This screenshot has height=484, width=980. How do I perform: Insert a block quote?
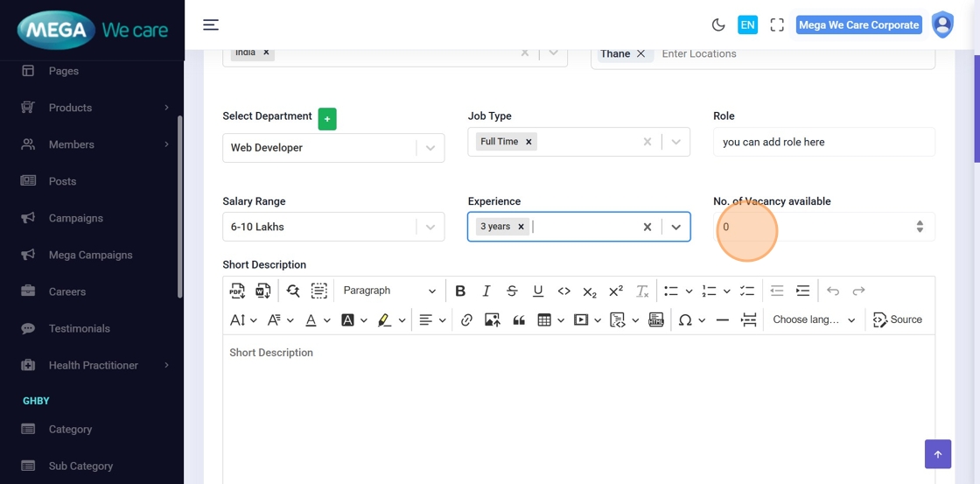519,320
